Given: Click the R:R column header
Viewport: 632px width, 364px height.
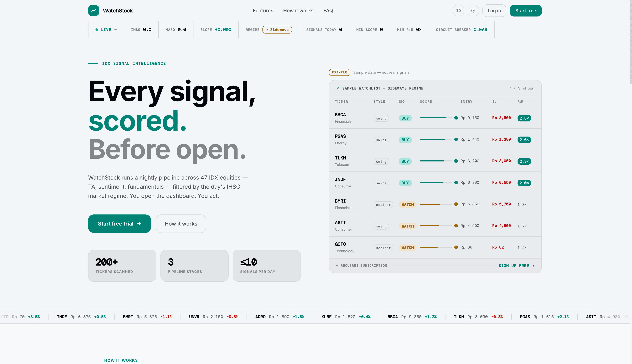Looking at the screenshot, I should 521,101.
